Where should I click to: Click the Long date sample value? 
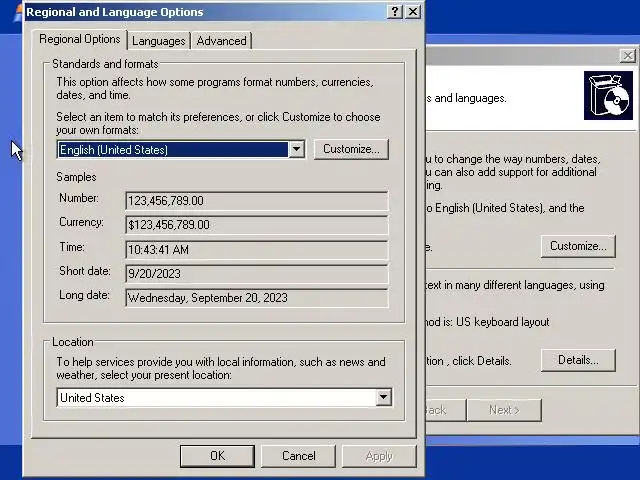click(257, 298)
